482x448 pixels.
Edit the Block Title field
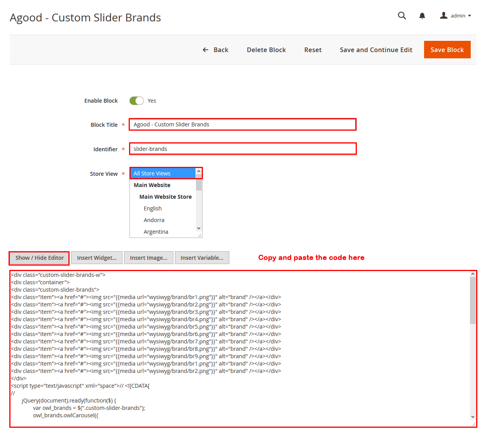pyautogui.click(x=243, y=124)
